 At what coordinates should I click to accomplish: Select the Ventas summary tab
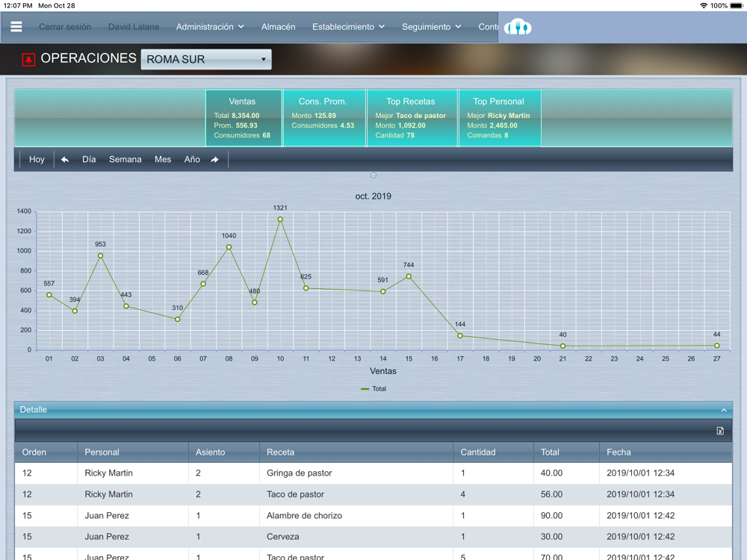pos(244,118)
